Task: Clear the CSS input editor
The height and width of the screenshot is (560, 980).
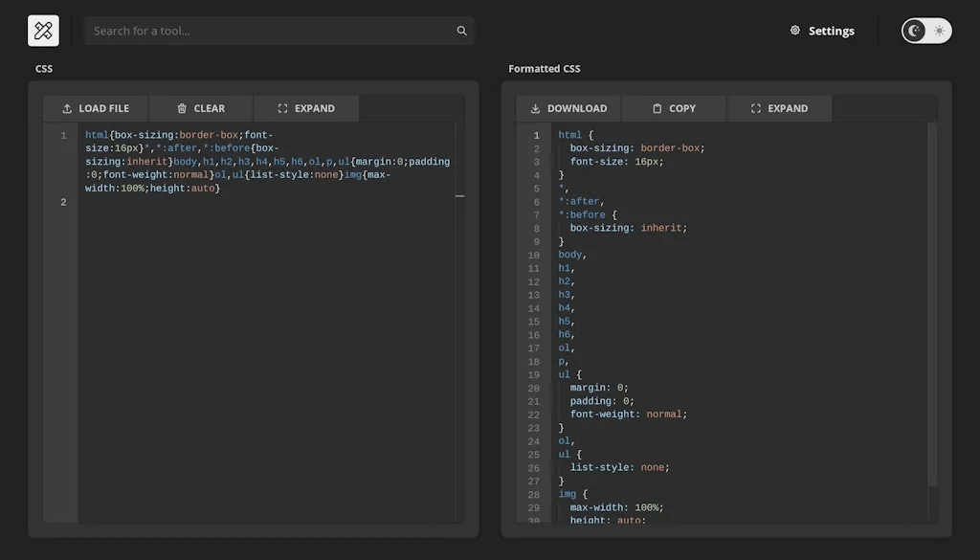Action: pos(201,108)
